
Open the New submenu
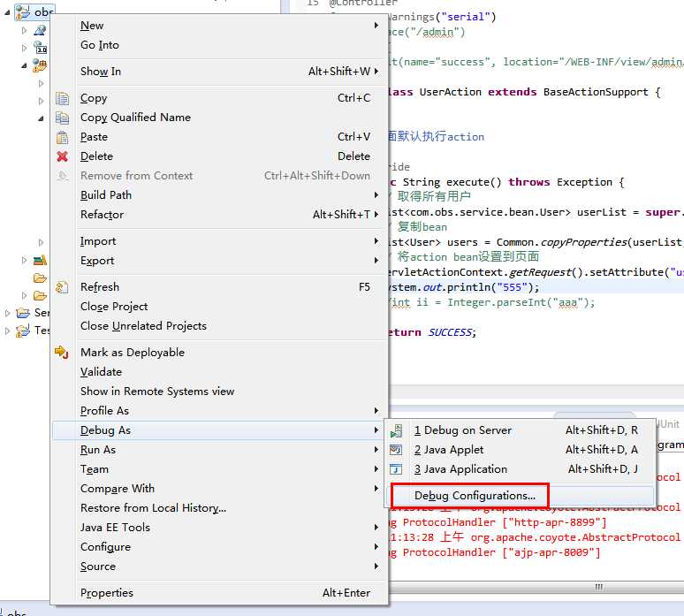[219, 26]
